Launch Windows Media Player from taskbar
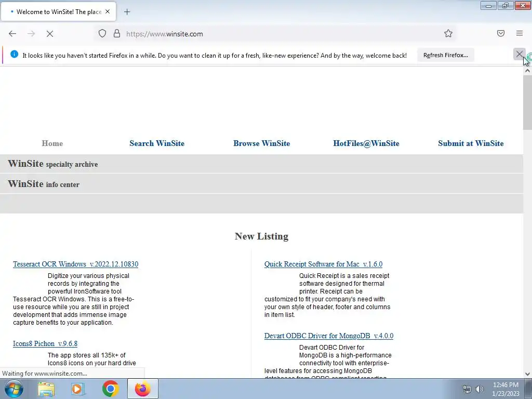The width and height of the screenshot is (532, 399). click(x=78, y=389)
